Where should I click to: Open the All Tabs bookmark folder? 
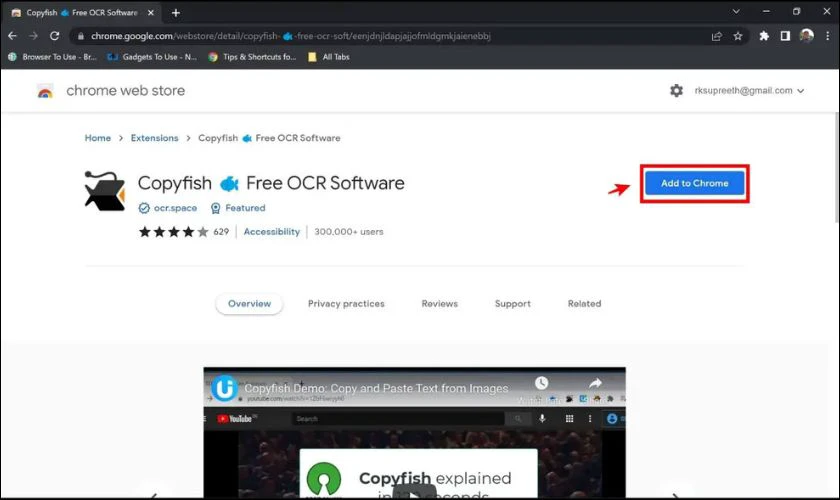coord(329,57)
